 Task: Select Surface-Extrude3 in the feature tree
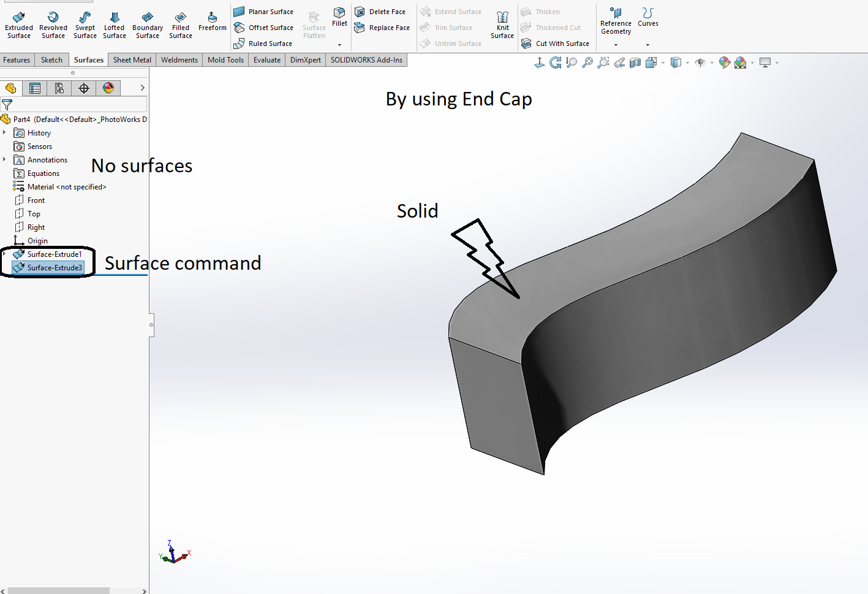(x=51, y=267)
